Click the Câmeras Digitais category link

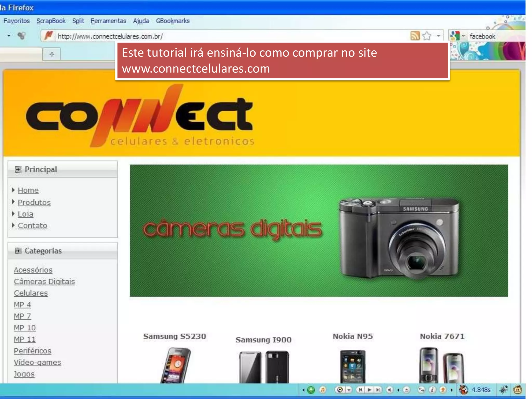point(44,282)
